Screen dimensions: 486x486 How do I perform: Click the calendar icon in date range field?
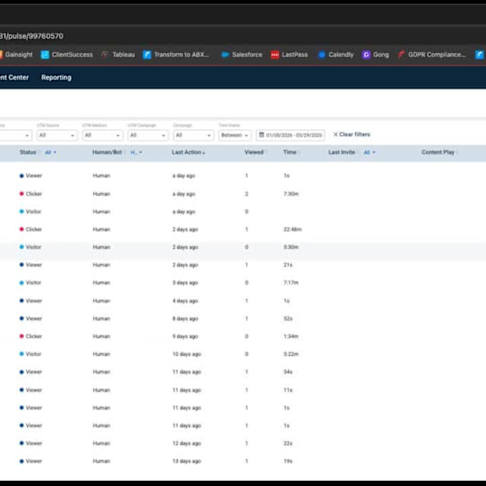[262, 135]
